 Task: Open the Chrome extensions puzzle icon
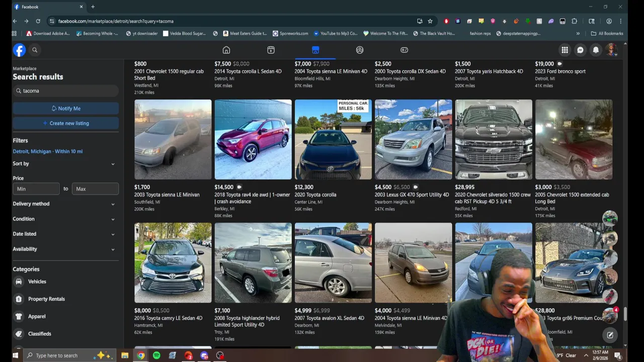point(575,21)
